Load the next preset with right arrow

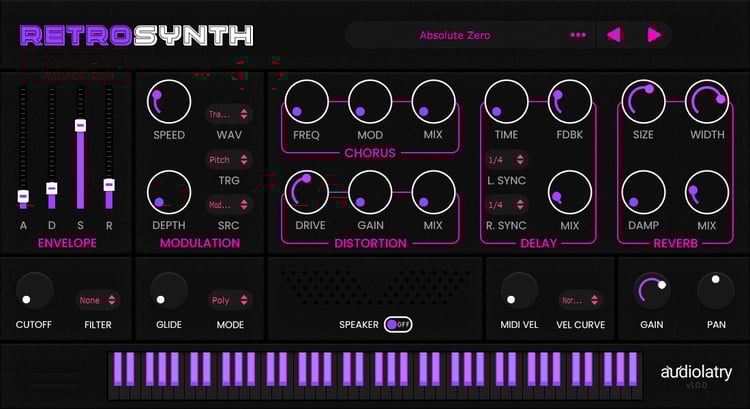click(x=654, y=35)
